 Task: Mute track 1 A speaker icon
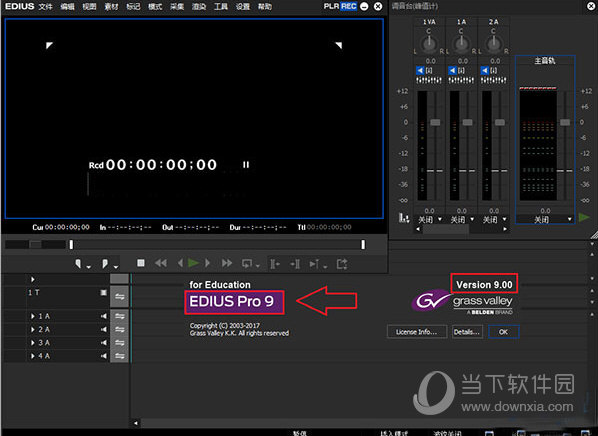point(104,316)
